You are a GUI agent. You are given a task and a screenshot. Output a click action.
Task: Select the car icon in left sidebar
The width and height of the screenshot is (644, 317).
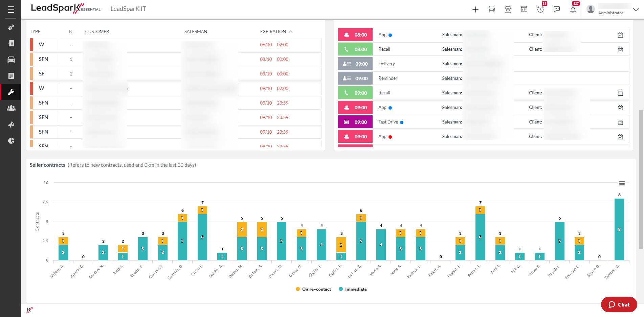tap(11, 60)
